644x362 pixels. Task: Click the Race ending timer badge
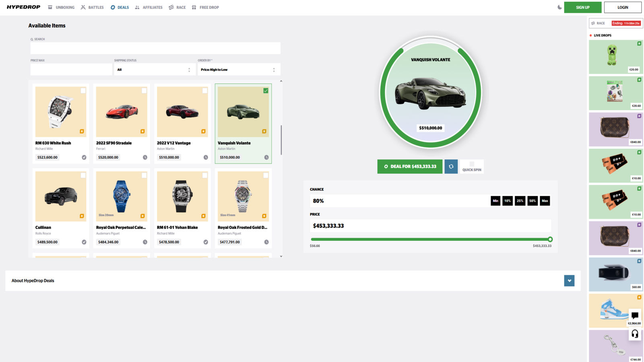point(626,23)
